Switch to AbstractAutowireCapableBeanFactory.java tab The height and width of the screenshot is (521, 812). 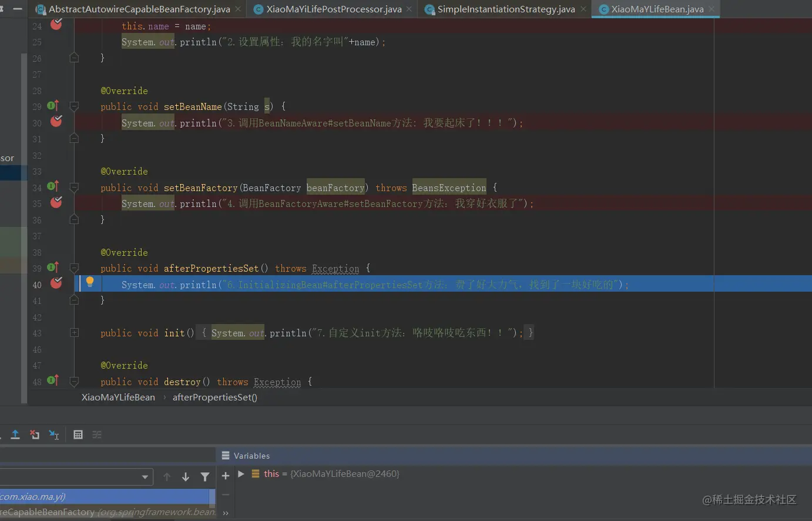138,9
